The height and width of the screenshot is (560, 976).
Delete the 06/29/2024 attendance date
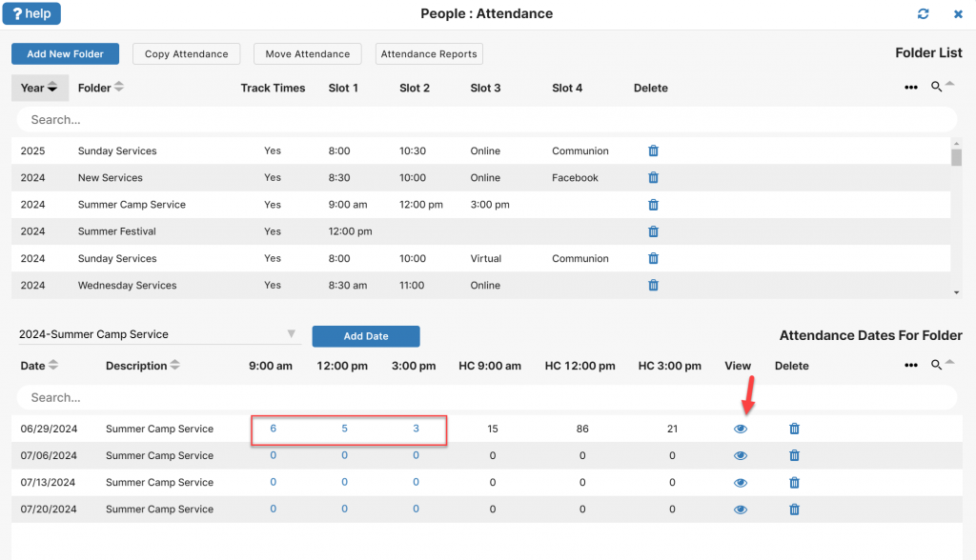click(x=794, y=429)
